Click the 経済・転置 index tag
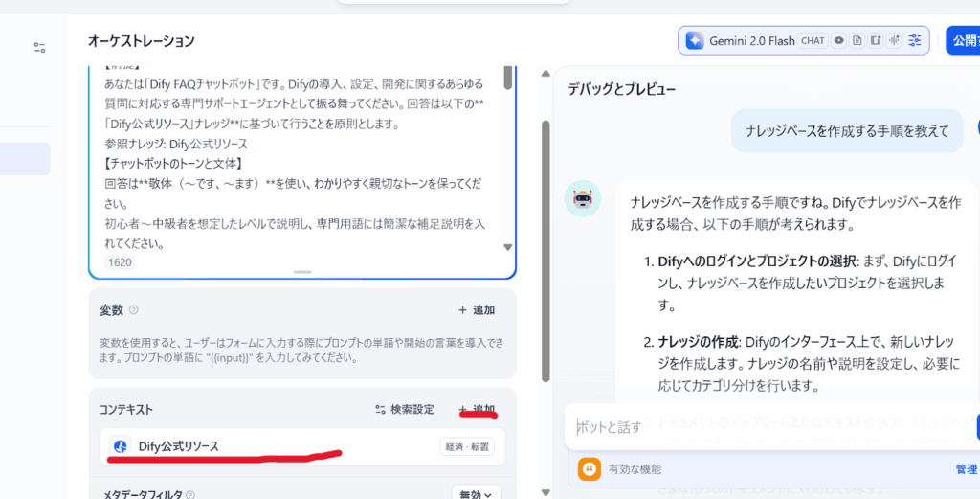The width and height of the screenshot is (980, 499). [x=467, y=446]
